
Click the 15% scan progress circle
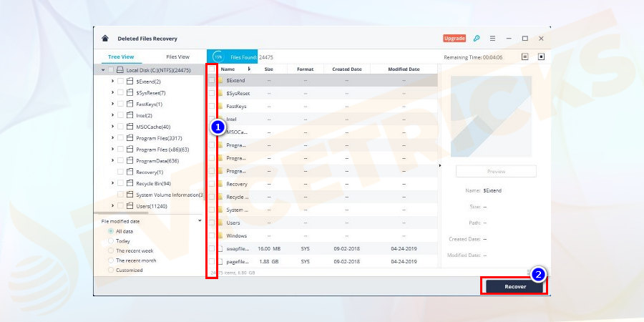(218, 57)
